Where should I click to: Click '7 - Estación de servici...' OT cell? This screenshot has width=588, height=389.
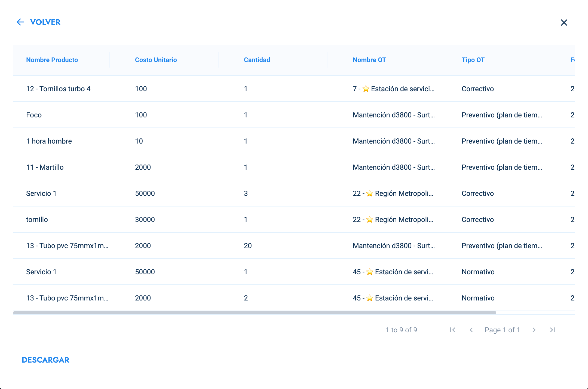tap(394, 89)
